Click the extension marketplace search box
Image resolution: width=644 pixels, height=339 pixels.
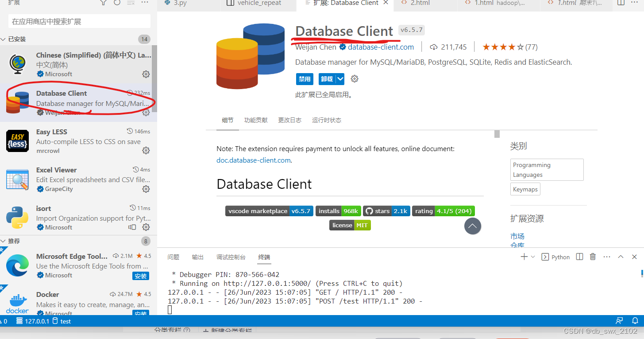tap(79, 21)
